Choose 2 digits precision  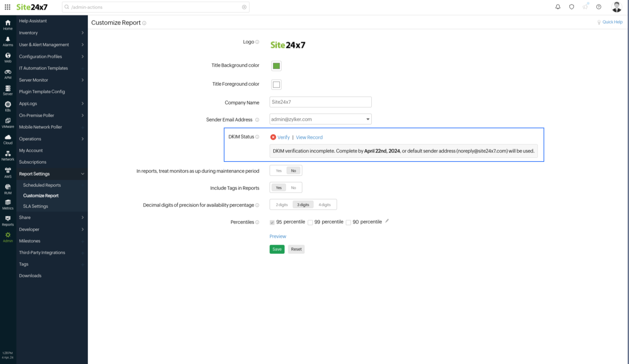click(282, 205)
